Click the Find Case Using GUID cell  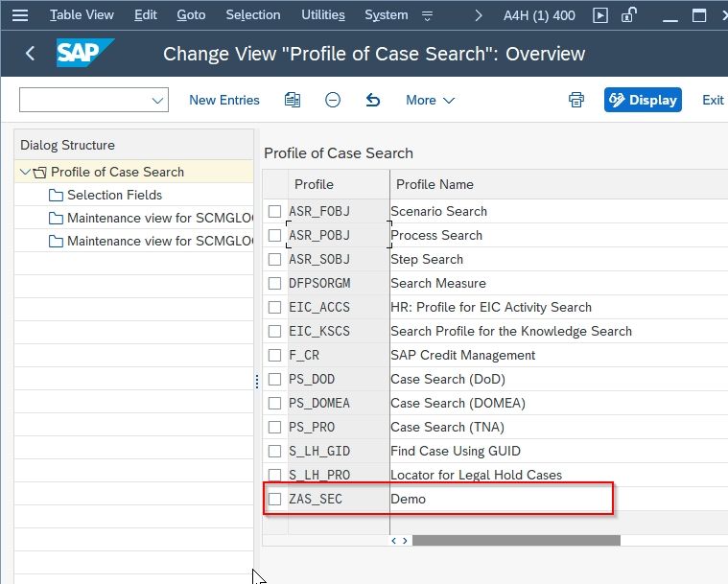tap(559, 452)
